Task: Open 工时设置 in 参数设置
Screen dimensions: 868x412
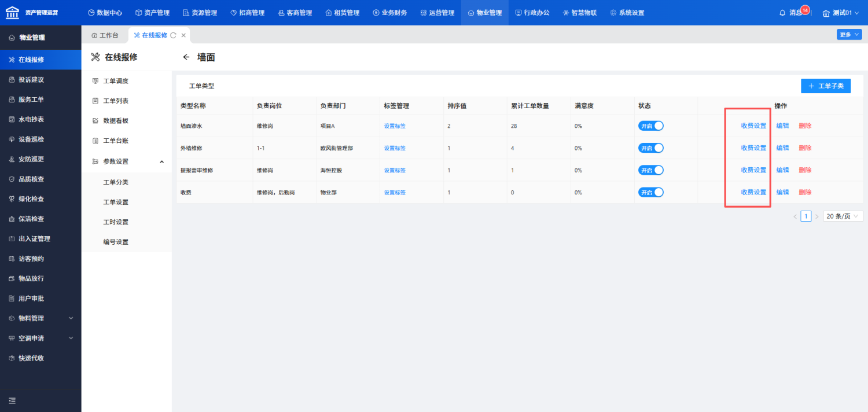Action: coord(116,222)
